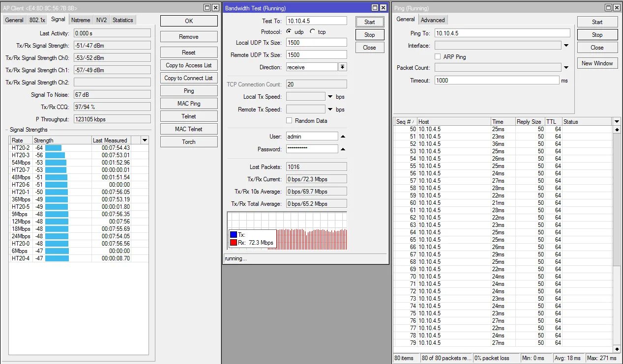Click Copy to Access List
Screen dimensions: 623x364
pyautogui.click(x=189, y=65)
